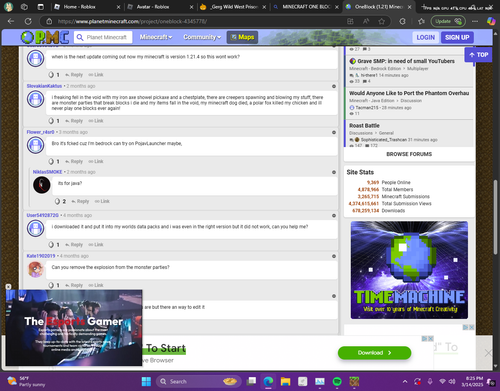This screenshot has width=500, height=391.
Task: Upvote the monster parties explosion comment
Action: pos(51,285)
